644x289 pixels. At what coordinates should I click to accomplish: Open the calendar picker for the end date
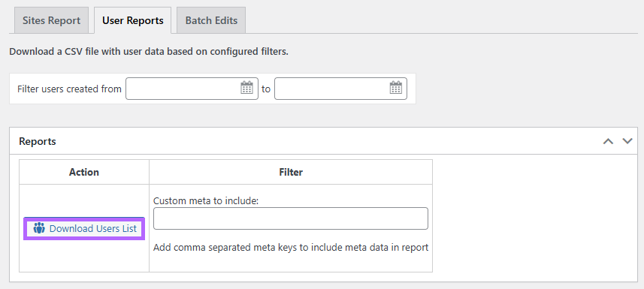(x=395, y=88)
